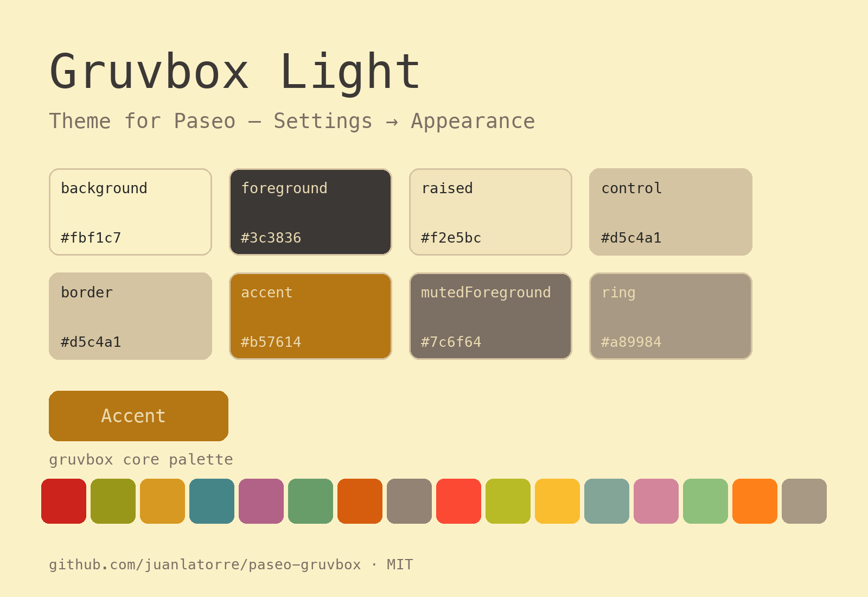
Task: Choose the dark purple palette square
Action: coord(261,501)
